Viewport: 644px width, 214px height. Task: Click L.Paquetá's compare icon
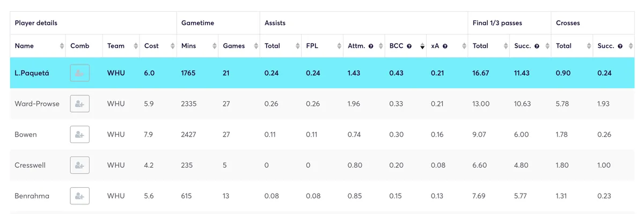[x=79, y=73]
